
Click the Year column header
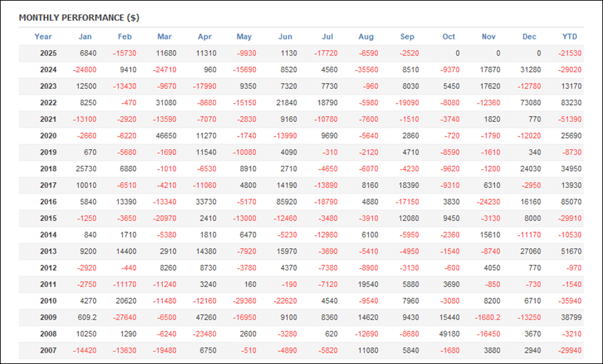(43, 37)
